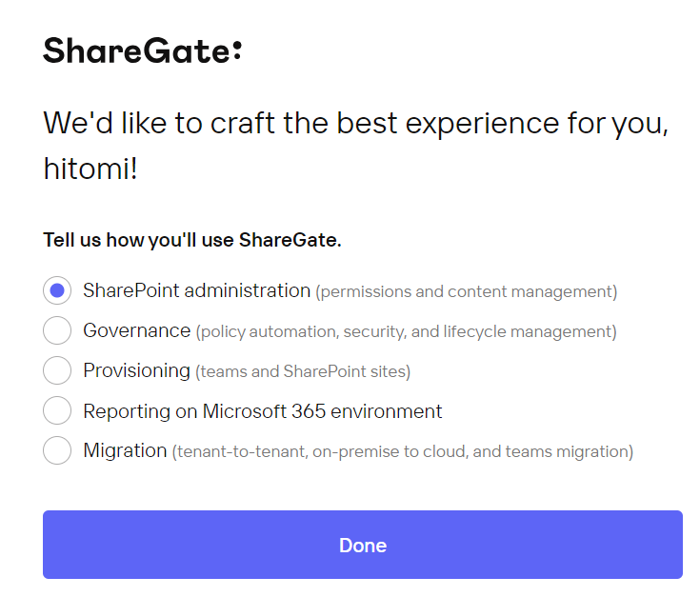Click the 'Migration' label text

[125, 450]
